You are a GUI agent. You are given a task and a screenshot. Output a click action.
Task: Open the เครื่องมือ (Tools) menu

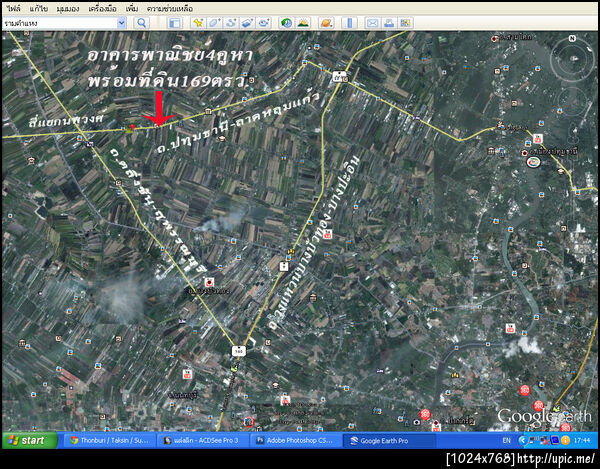click(x=102, y=8)
